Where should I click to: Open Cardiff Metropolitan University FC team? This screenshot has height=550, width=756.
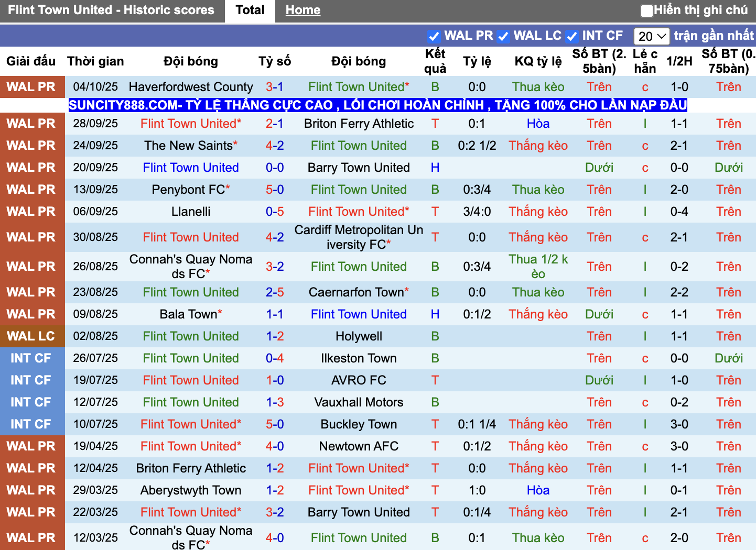click(x=359, y=237)
